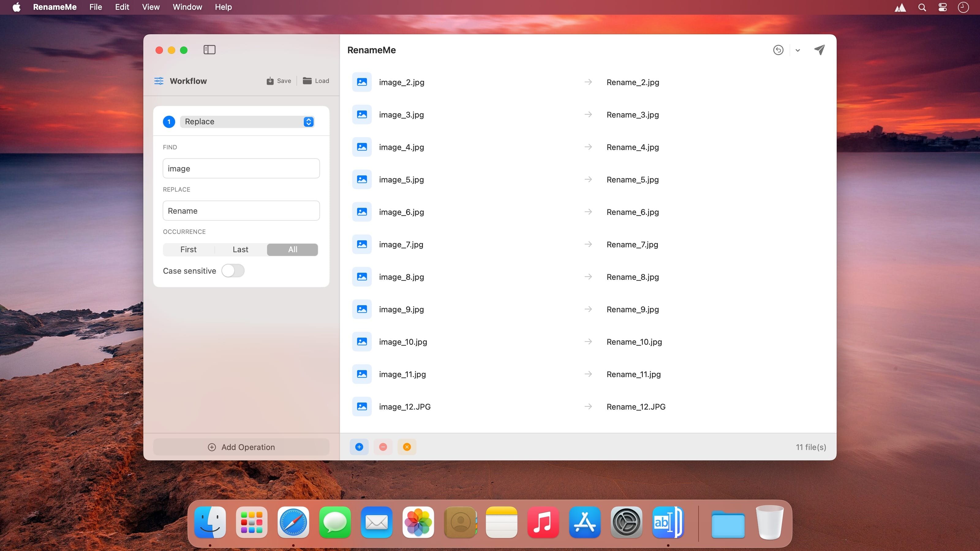980x551 pixels.
Task: Enable the Case sensitive switch
Action: (233, 271)
